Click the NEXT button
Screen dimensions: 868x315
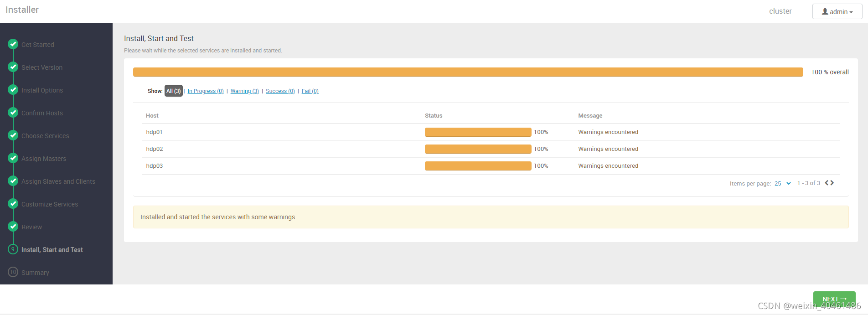[834, 299]
